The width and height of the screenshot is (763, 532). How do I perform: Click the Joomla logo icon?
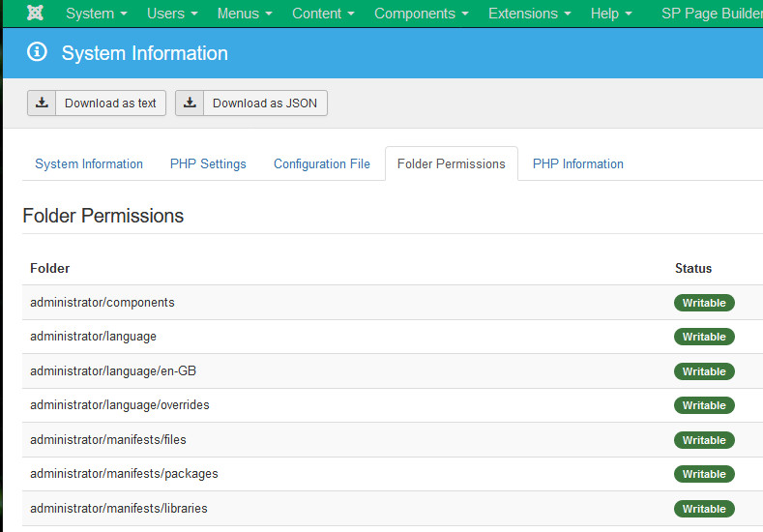click(x=35, y=14)
